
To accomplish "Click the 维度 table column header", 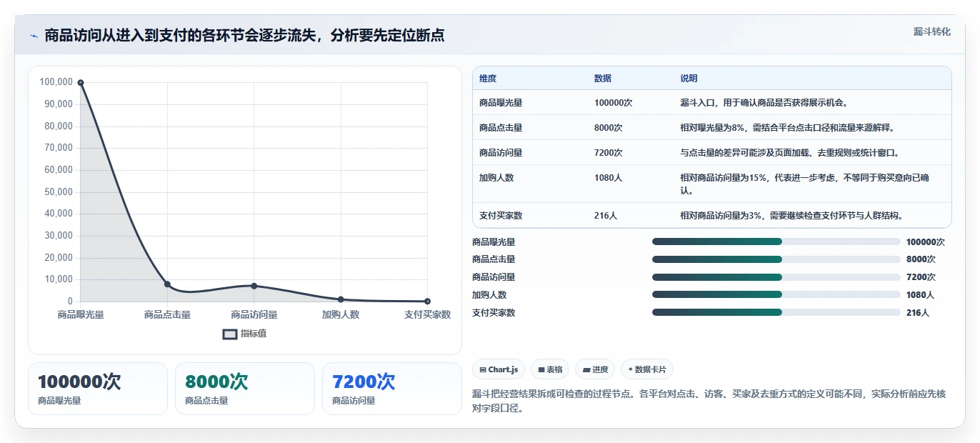I will coord(488,79).
